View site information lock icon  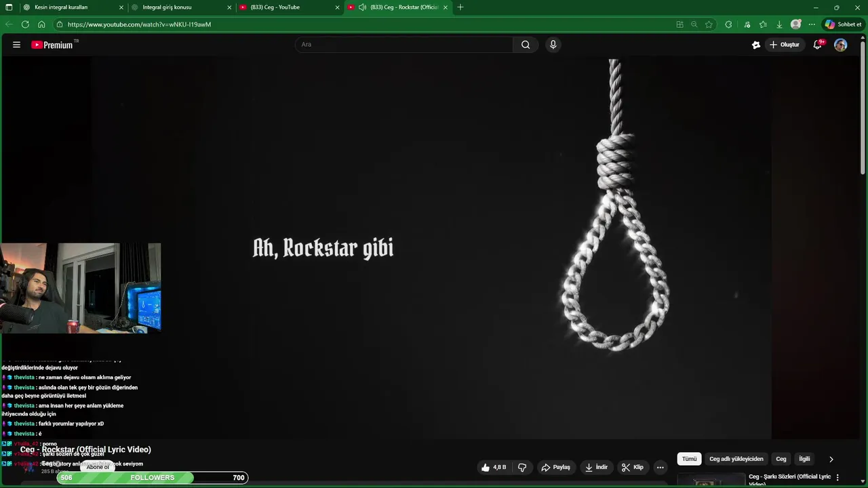click(60, 24)
